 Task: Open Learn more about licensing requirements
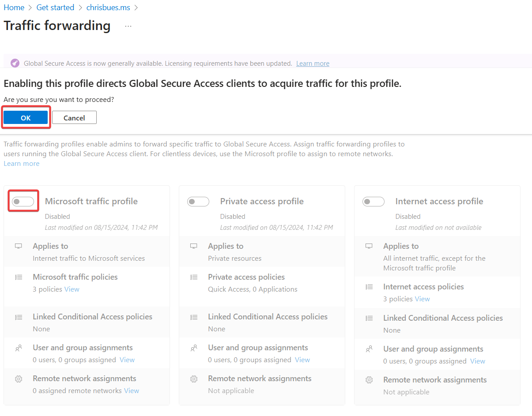coord(313,63)
